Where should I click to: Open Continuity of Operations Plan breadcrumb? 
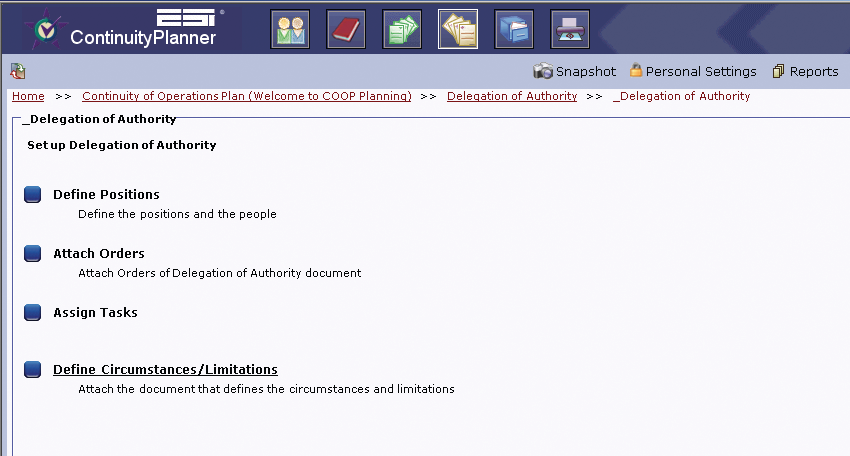coord(247,96)
